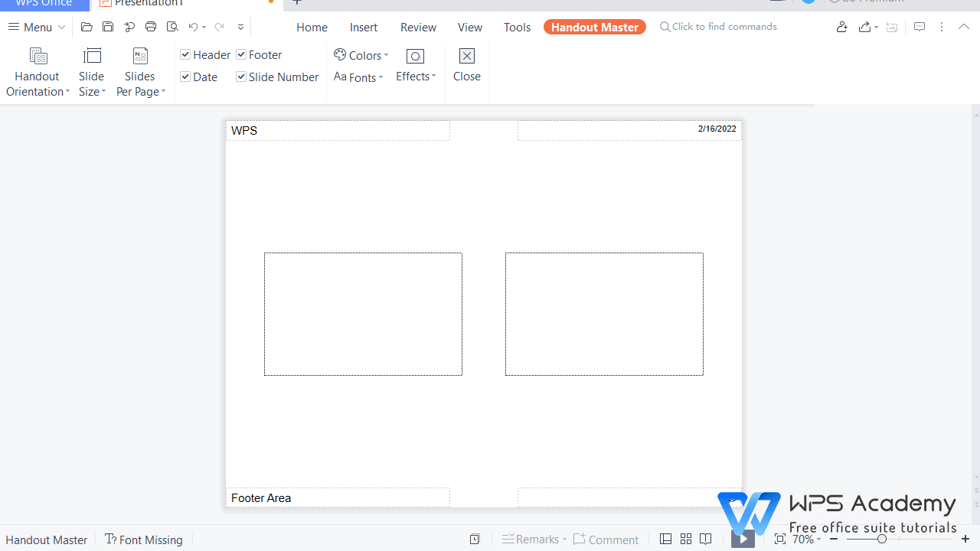This screenshot has height=551, width=980.
Task: Uncheck the Header checkbox
Action: point(185,54)
